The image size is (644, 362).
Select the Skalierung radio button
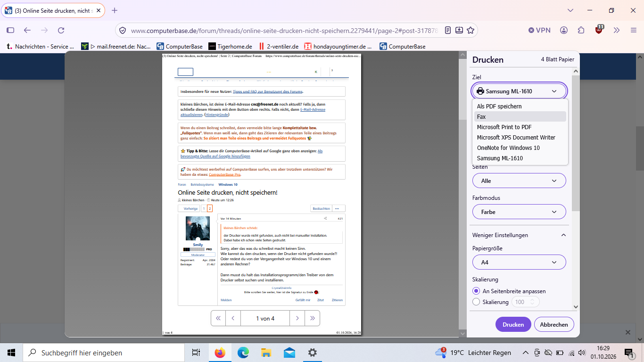pyautogui.click(x=476, y=302)
